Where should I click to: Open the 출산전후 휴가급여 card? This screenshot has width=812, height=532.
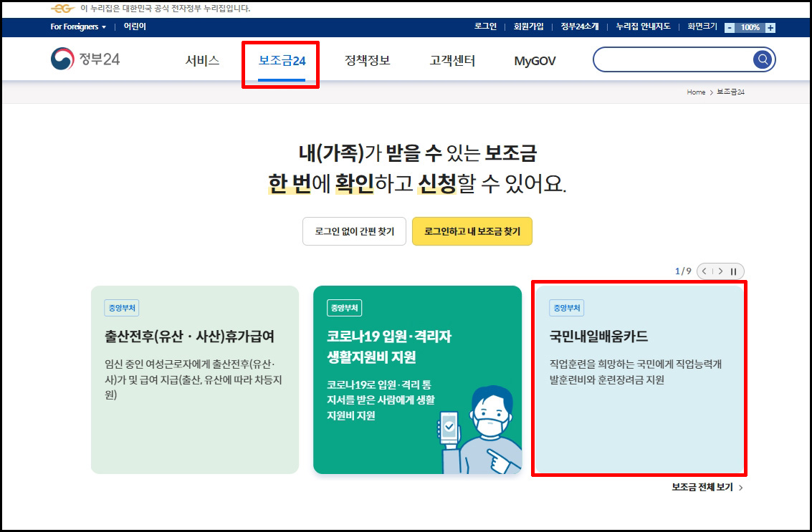195,380
